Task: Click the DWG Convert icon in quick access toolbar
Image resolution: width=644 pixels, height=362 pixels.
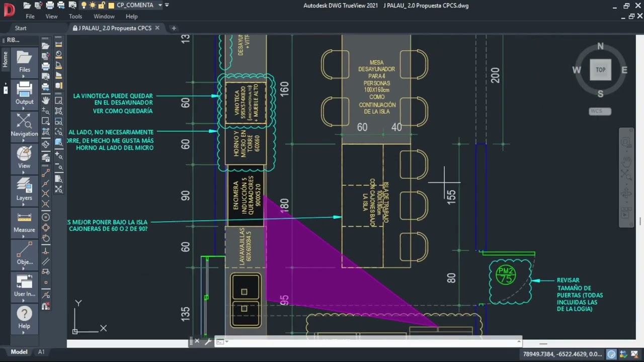Action: (x=39, y=5)
